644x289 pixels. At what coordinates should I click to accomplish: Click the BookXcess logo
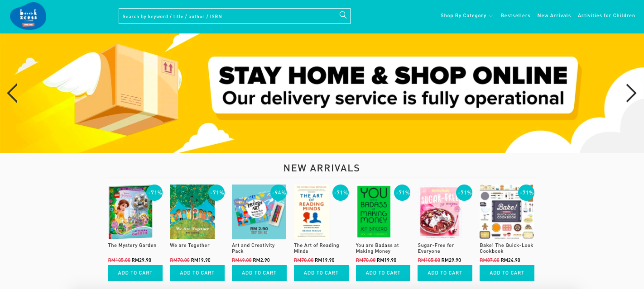28,16
